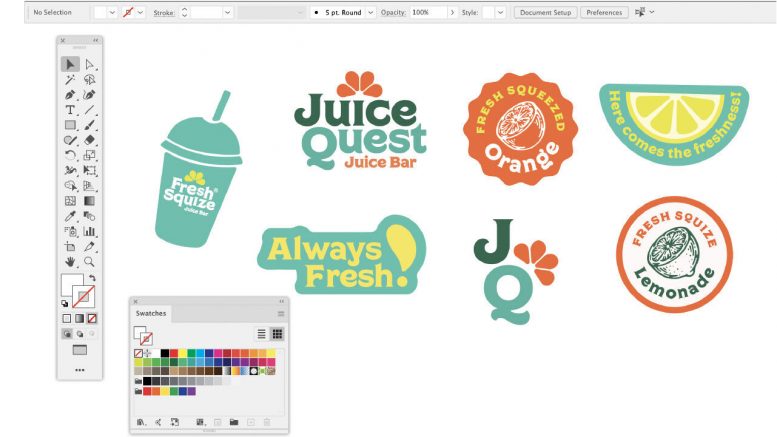The image size is (777, 437).
Task: Swap fill and stroke colors in Tools panel
Action: pyautogui.click(x=92, y=278)
